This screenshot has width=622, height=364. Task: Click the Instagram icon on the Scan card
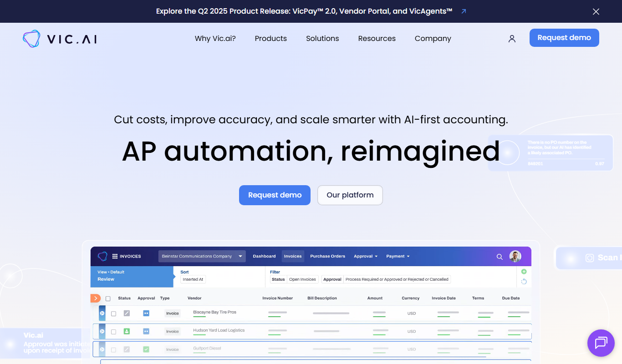pyautogui.click(x=590, y=258)
